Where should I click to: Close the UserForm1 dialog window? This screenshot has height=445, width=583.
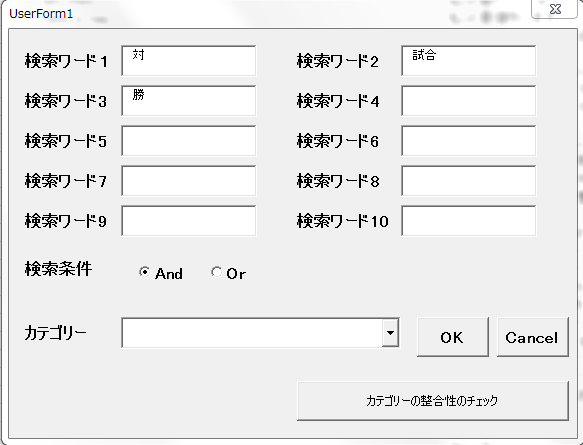pos(555,9)
